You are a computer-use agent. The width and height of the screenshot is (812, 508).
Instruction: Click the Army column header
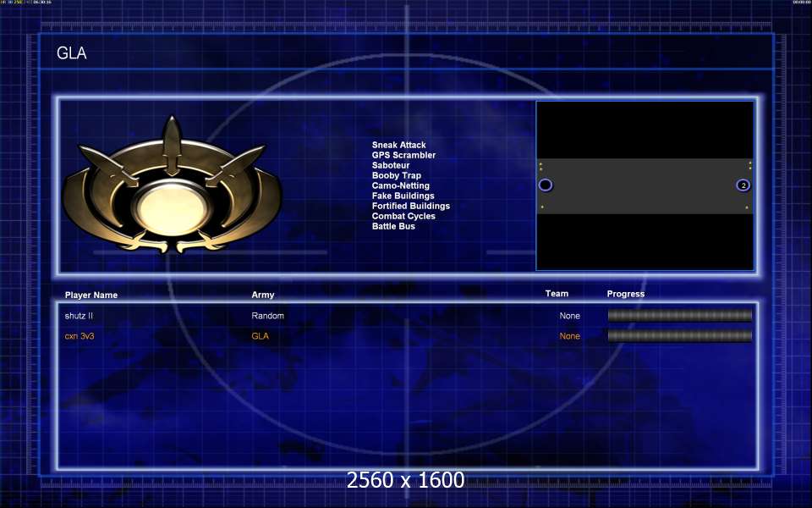pyautogui.click(x=262, y=295)
